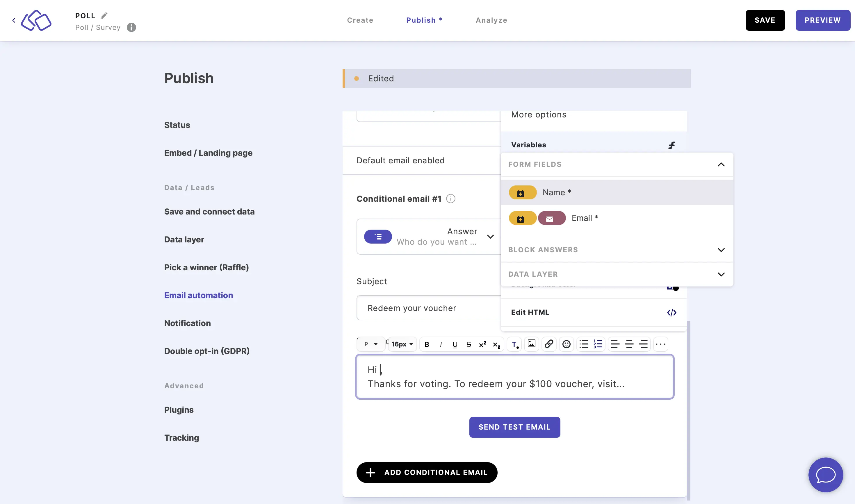Select the Publish tab
This screenshot has width=855, height=504.
424,20
